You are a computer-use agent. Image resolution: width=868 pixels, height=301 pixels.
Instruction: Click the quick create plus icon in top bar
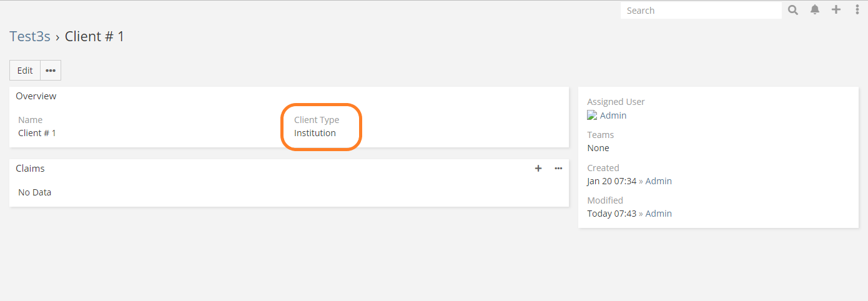[x=836, y=10]
